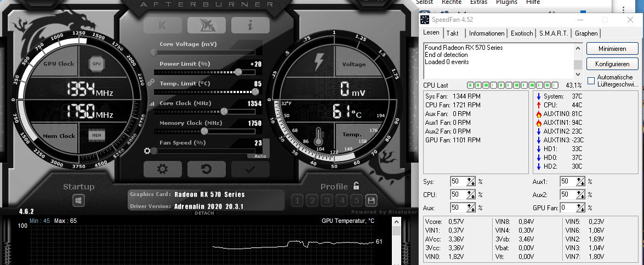Image resolution: width=644 pixels, height=265 pixels.
Task: Click the SpeedFan log scroll-up arrow
Action: point(578,48)
